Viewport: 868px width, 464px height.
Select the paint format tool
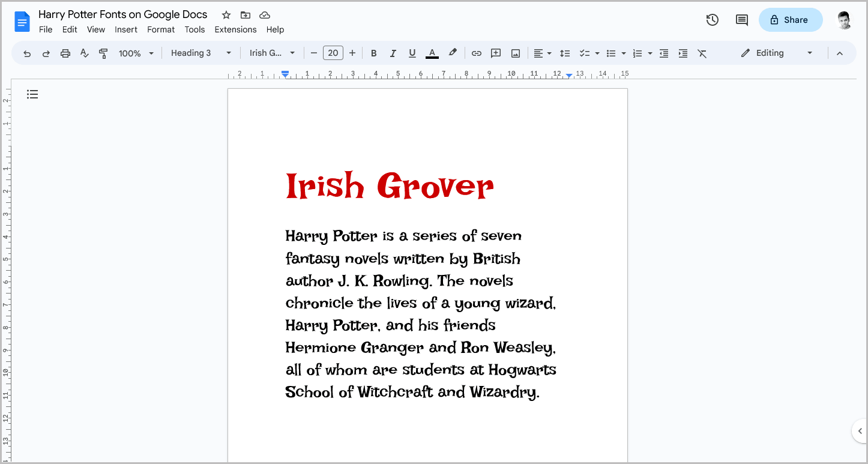point(103,53)
